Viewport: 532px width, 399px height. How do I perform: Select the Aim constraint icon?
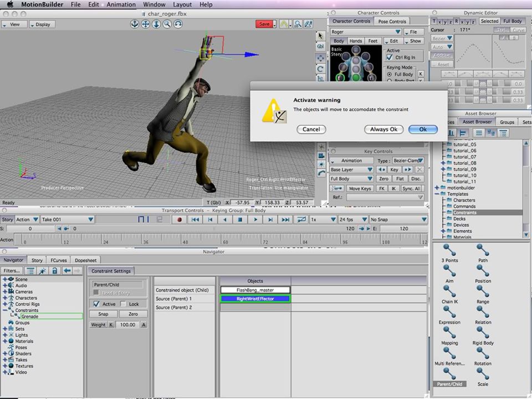click(x=449, y=274)
